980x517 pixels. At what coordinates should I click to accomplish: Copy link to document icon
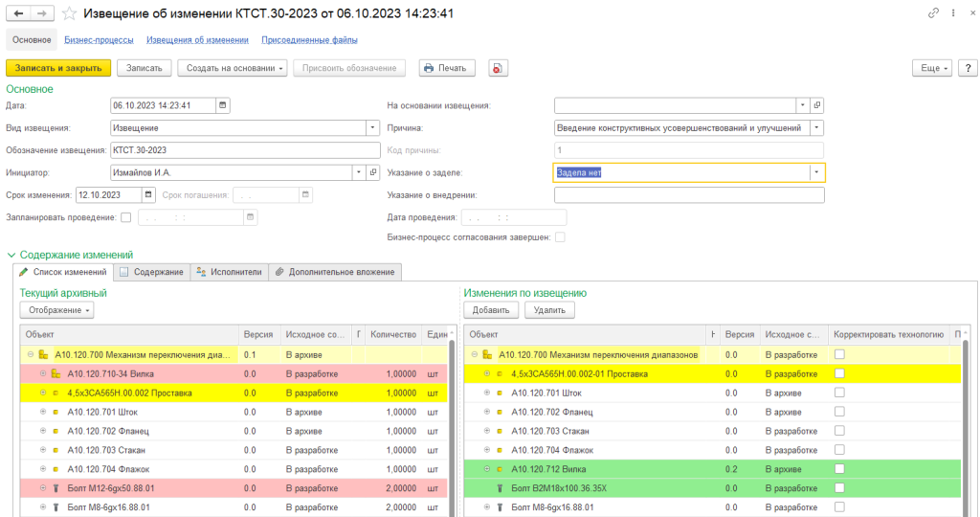tap(933, 13)
